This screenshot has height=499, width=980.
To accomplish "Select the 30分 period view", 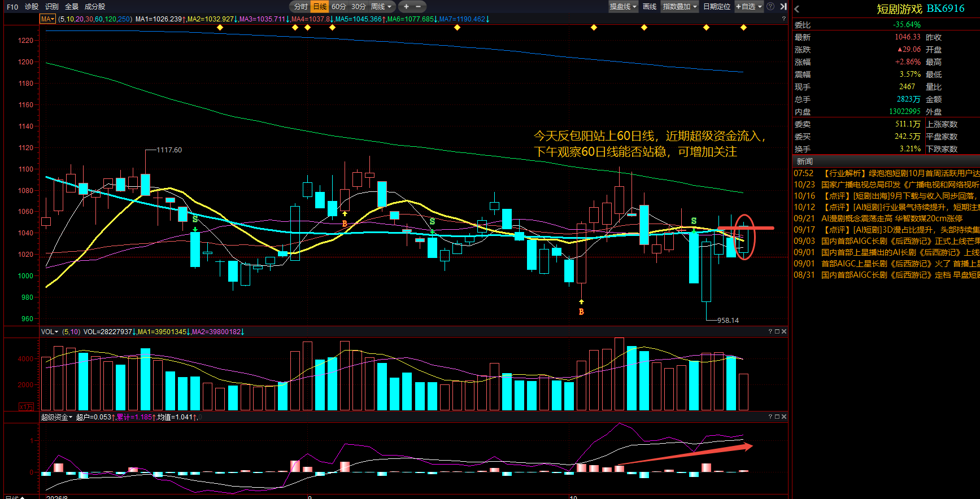I will pyautogui.click(x=359, y=7).
